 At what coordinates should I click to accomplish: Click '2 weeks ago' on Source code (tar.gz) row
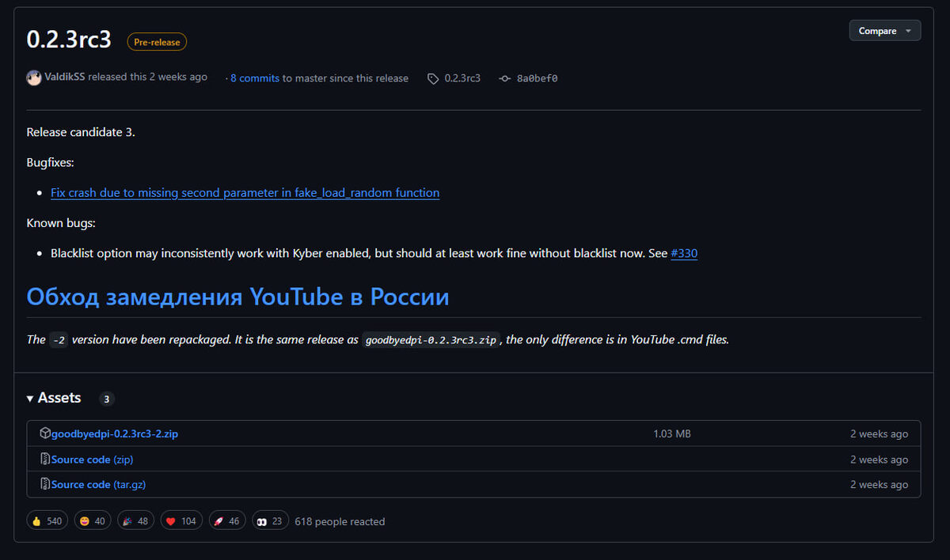880,484
